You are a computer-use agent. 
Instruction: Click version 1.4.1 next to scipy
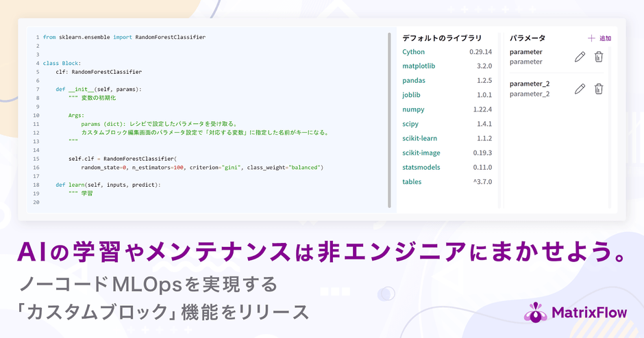pos(484,124)
